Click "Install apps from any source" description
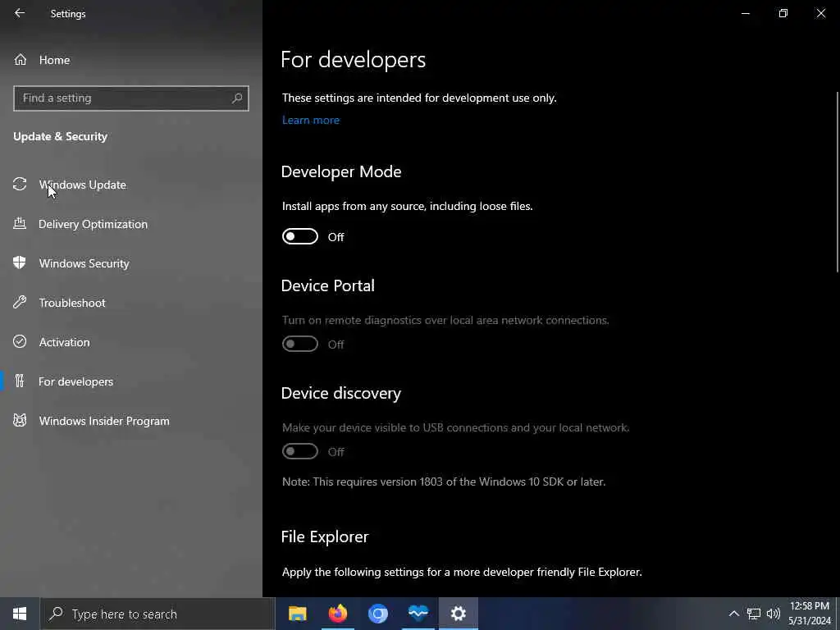 (x=407, y=206)
